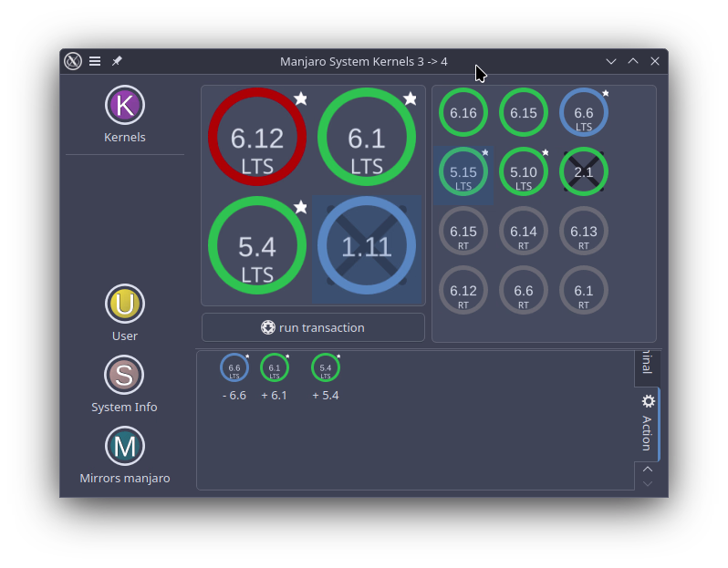This screenshot has width=728, height=568.
Task: Click the run transaction button
Action: click(314, 327)
